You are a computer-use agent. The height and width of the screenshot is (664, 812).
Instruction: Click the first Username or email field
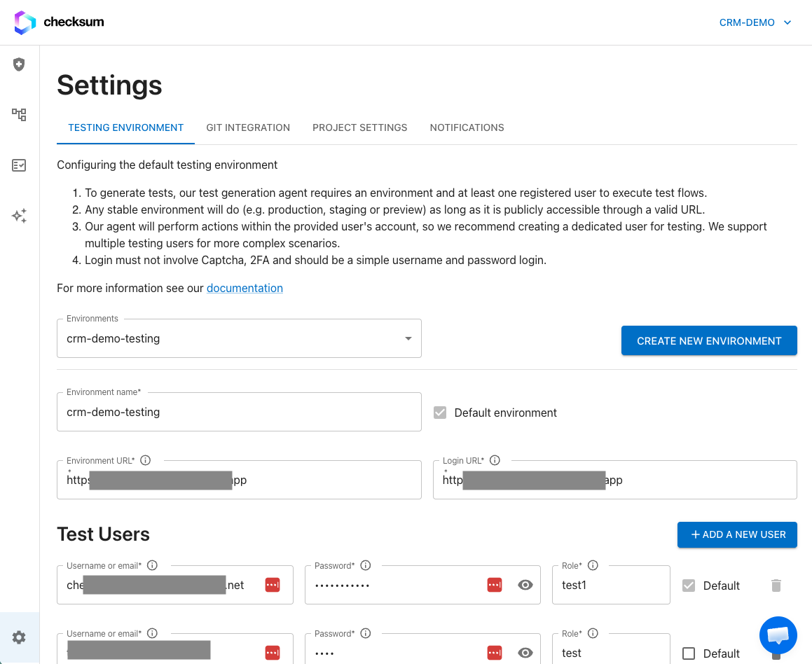click(x=175, y=585)
